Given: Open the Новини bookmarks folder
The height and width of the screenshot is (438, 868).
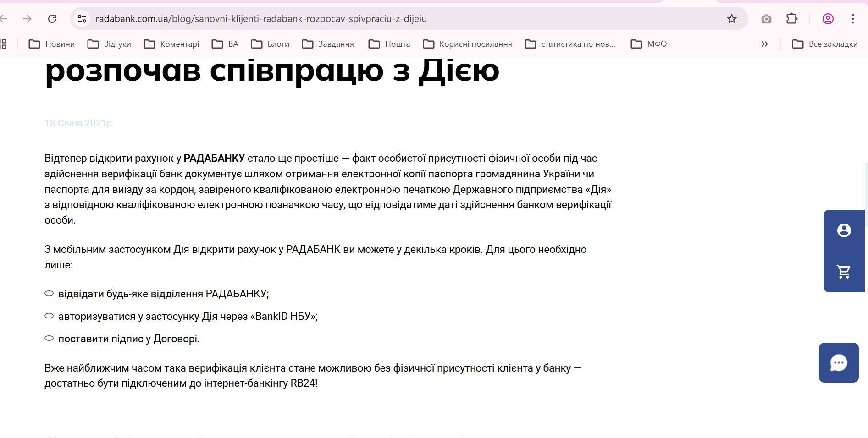Looking at the screenshot, I should pyautogui.click(x=52, y=44).
